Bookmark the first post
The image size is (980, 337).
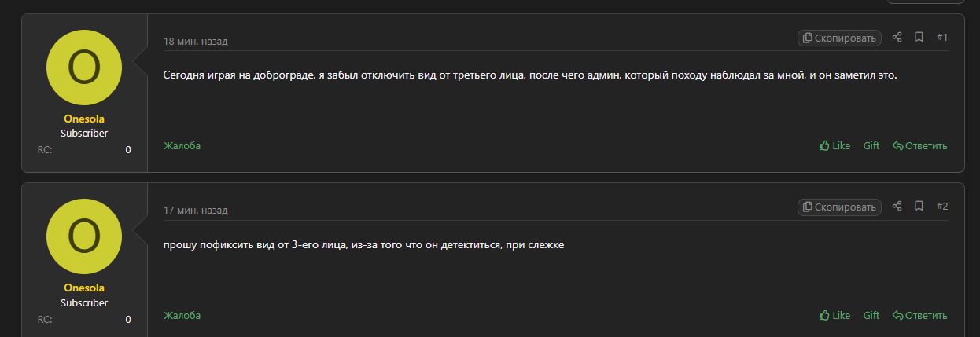919,38
